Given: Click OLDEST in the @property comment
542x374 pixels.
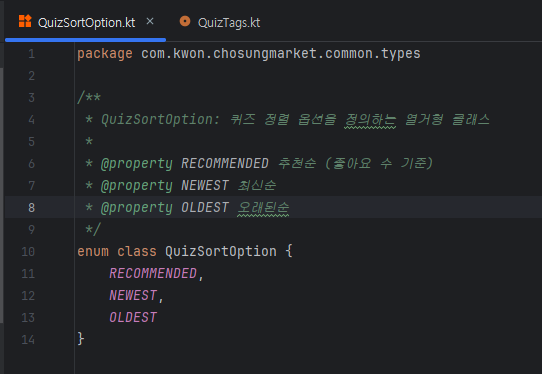Looking at the screenshot, I should click(205, 208).
